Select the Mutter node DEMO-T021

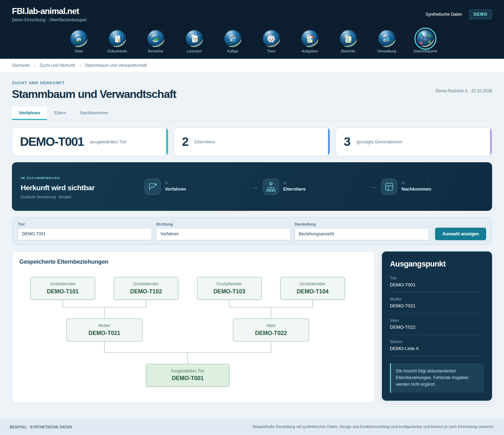pyautogui.click(x=104, y=330)
